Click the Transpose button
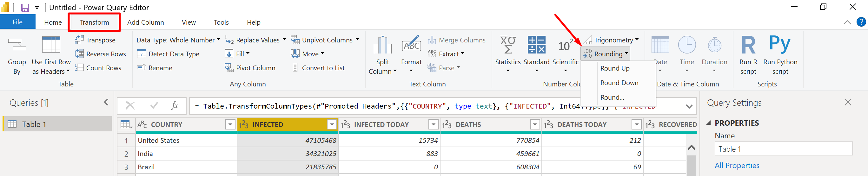The image size is (868, 176). pyautogui.click(x=95, y=40)
